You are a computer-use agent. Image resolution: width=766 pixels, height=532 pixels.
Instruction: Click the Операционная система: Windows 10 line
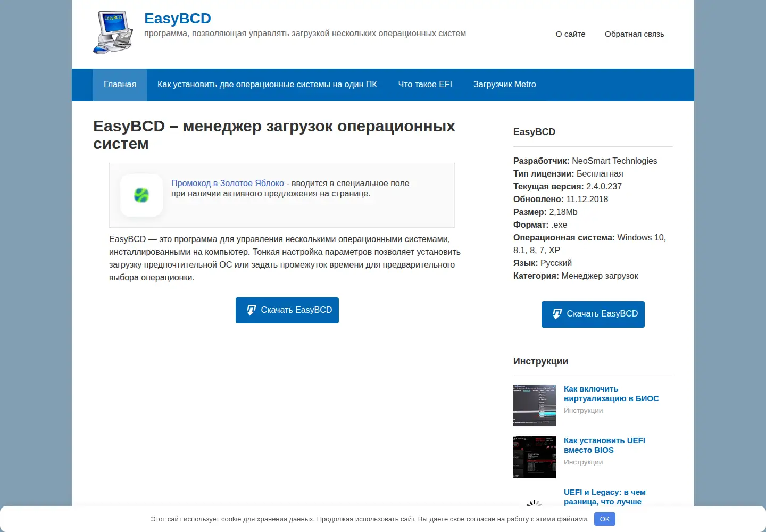(589, 244)
